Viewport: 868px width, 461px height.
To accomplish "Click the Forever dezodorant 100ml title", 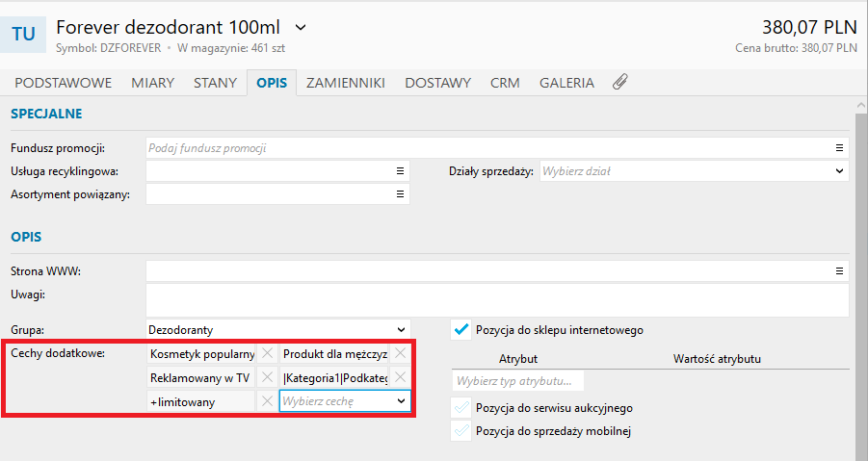I will (x=168, y=27).
